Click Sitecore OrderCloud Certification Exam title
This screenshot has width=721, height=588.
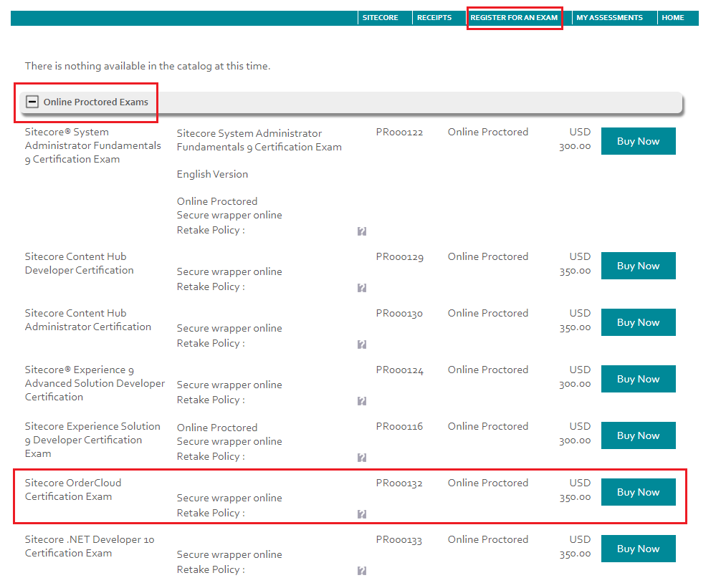pos(73,490)
